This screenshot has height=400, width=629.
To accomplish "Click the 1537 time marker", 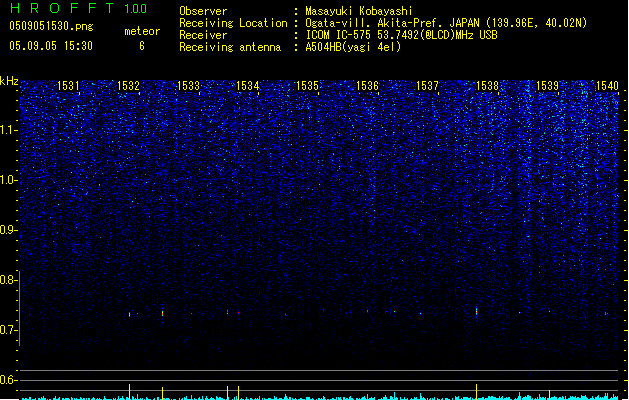I will [x=427, y=85].
